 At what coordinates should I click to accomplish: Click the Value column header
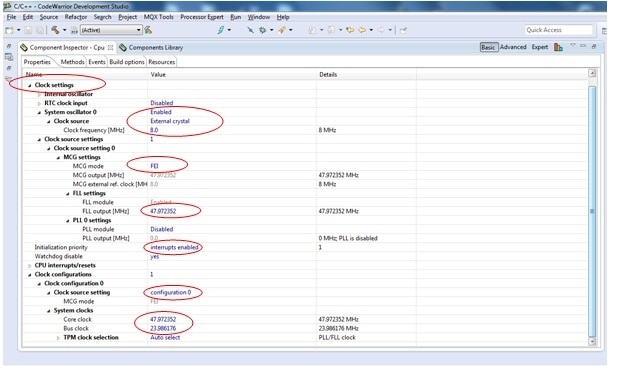[158, 75]
